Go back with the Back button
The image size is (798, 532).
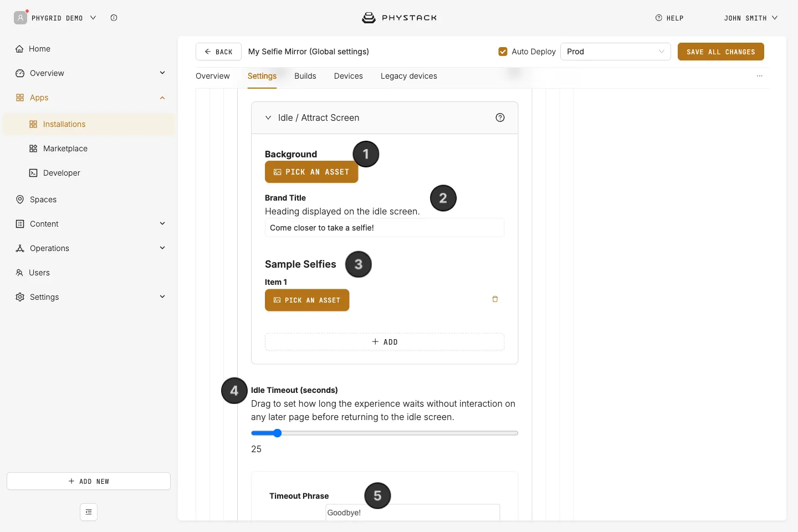click(x=218, y=52)
